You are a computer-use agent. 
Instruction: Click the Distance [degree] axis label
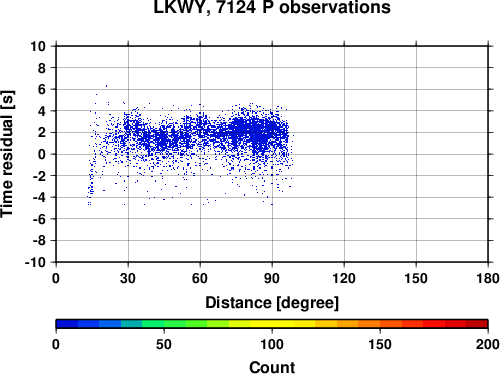(x=272, y=303)
